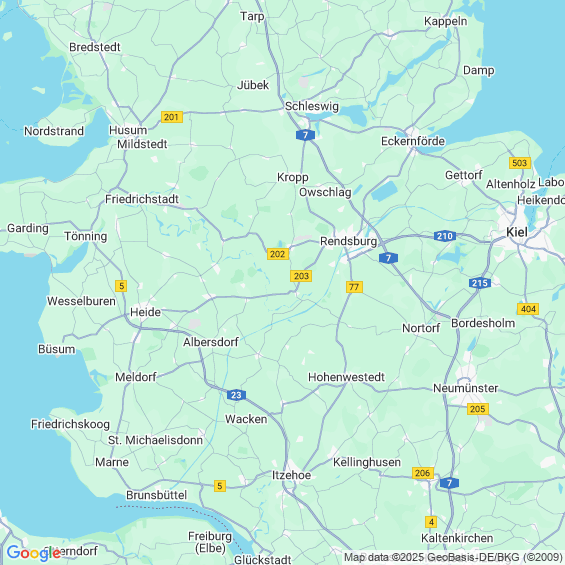
Task: Select the Eckernförde town label
Action: pos(413,141)
